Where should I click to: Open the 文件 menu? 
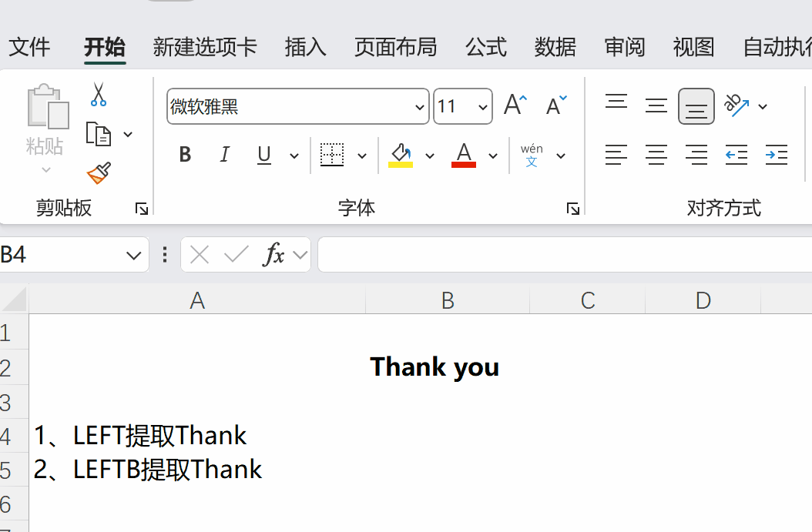pos(29,47)
